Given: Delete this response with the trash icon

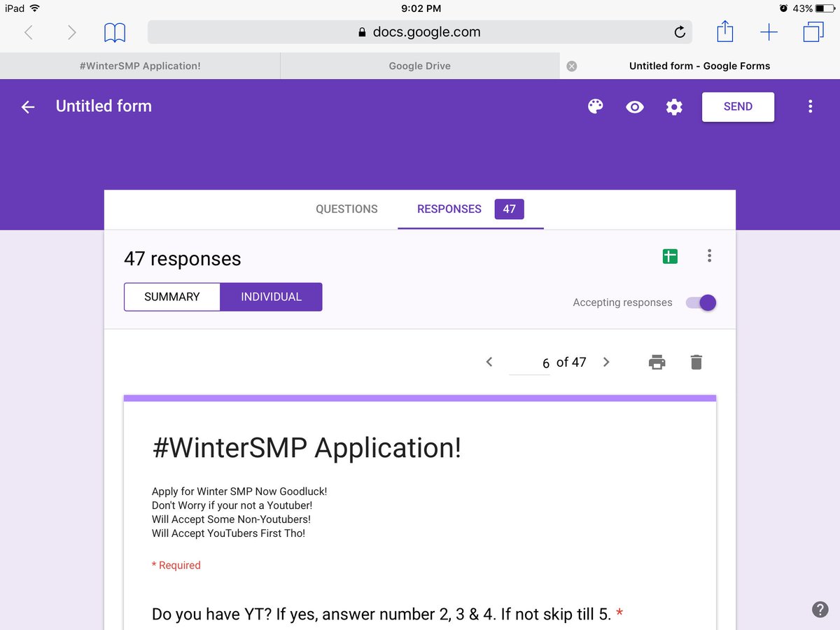Looking at the screenshot, I should 696,362.
